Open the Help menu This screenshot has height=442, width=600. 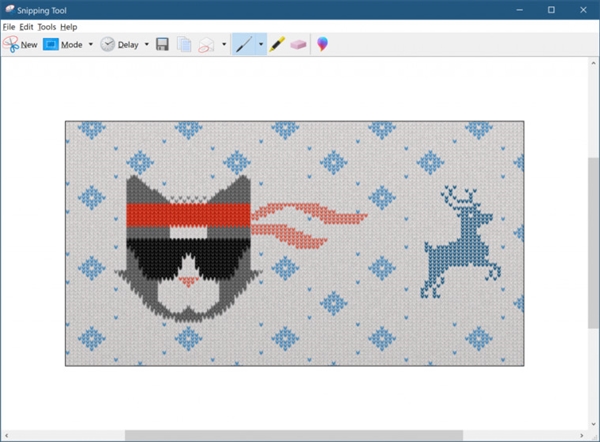click(x=68, y=27)
